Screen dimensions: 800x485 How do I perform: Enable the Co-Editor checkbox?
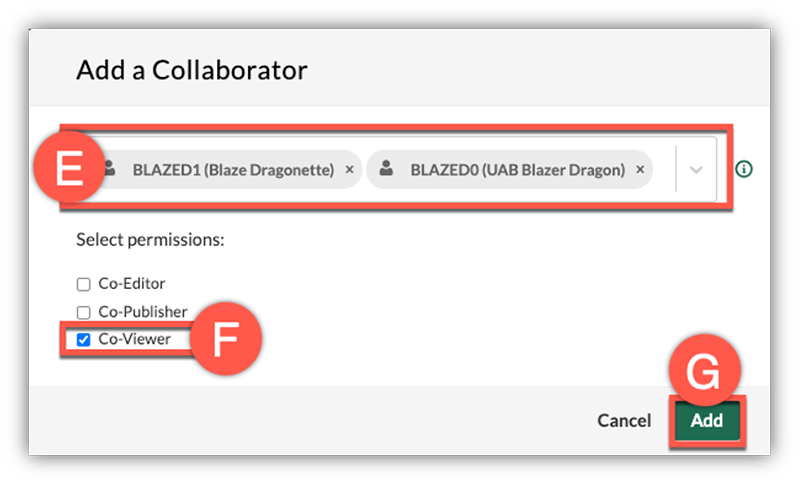[84, 284]
